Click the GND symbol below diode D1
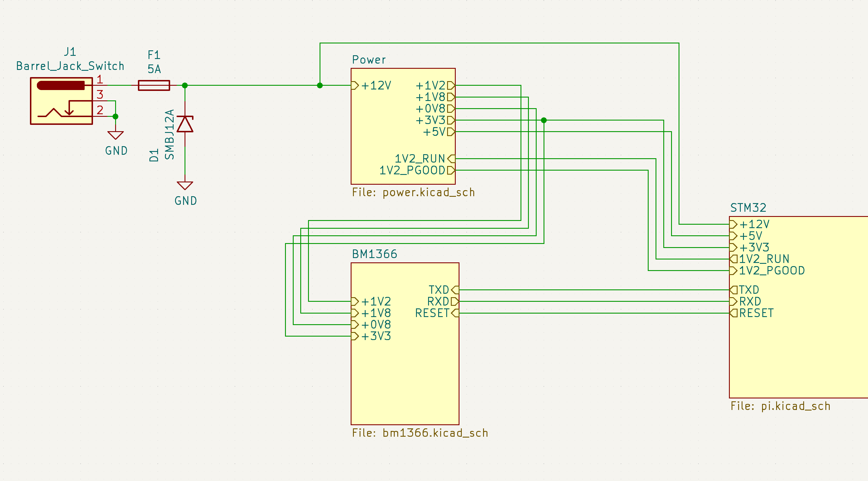The height and width of the screenshot is (481, 868). 185,186
